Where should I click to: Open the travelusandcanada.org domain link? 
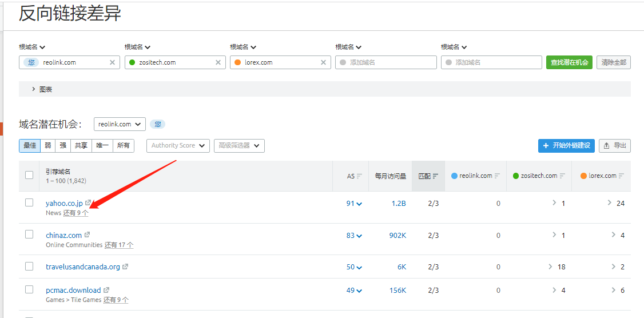tap(83, 267)
